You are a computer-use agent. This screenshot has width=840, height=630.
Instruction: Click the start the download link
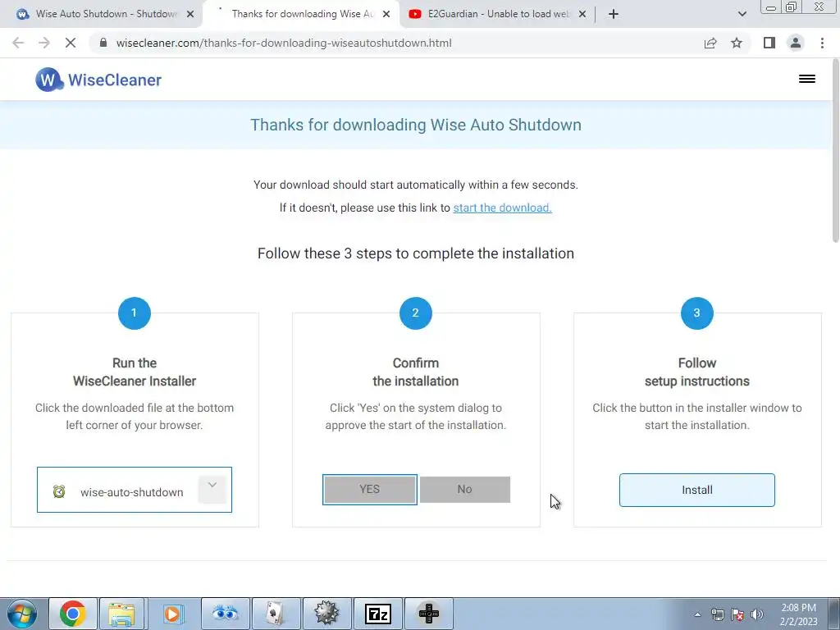click(x=502, y=208)
